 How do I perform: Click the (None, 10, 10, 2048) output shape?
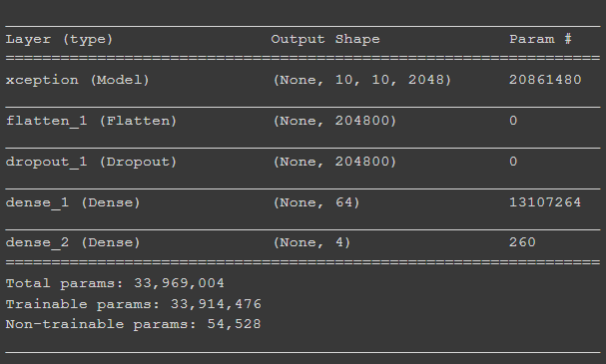pos(362,80)
